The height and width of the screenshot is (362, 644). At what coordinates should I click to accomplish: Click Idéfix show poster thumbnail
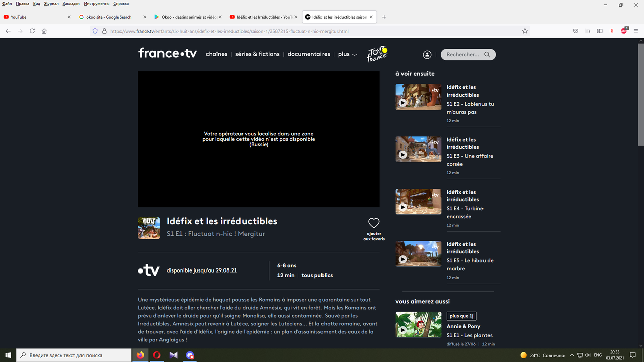[149, 228]
